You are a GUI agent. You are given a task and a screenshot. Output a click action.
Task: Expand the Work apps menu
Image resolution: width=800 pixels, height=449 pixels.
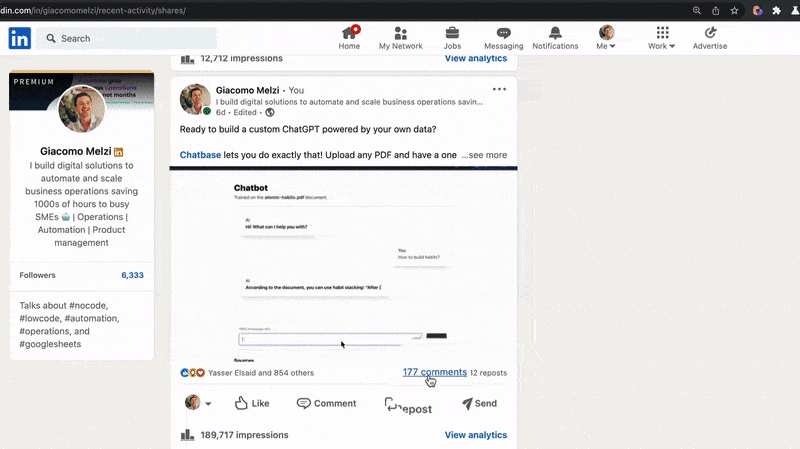[662, 38]
